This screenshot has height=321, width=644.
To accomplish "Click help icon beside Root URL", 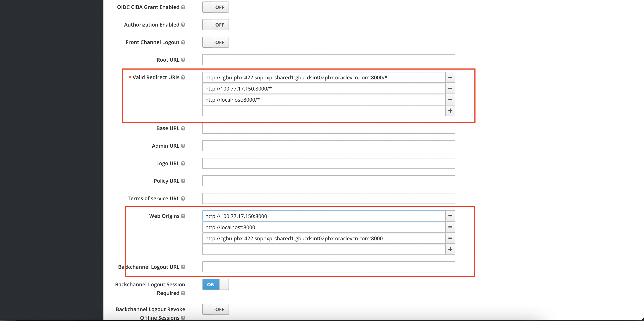I will [x=183, y=60].
